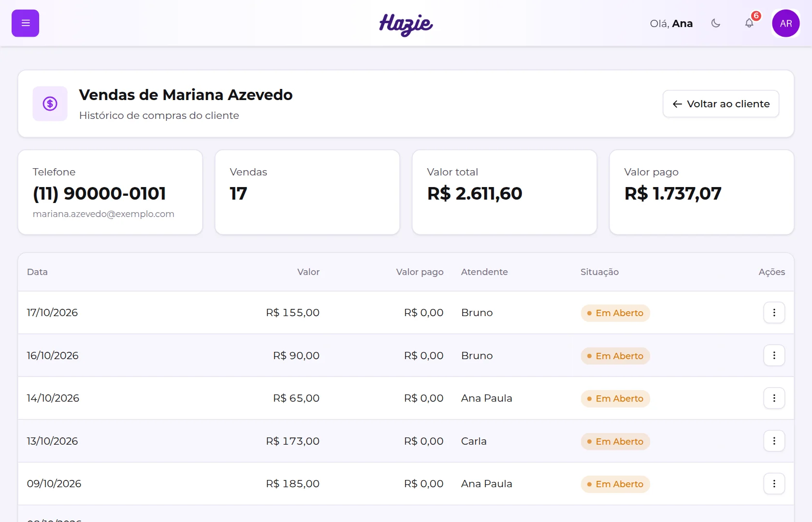Click Em Aberto badge on 14/10/2026 row
This screenshot has width=812, height=522.
pos(615,399)
